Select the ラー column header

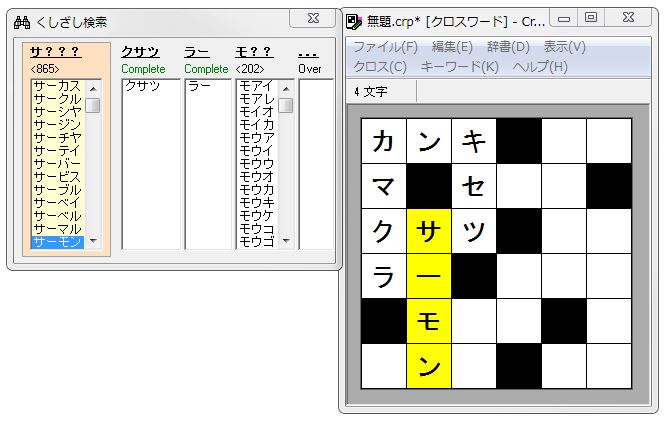point(197,52)
